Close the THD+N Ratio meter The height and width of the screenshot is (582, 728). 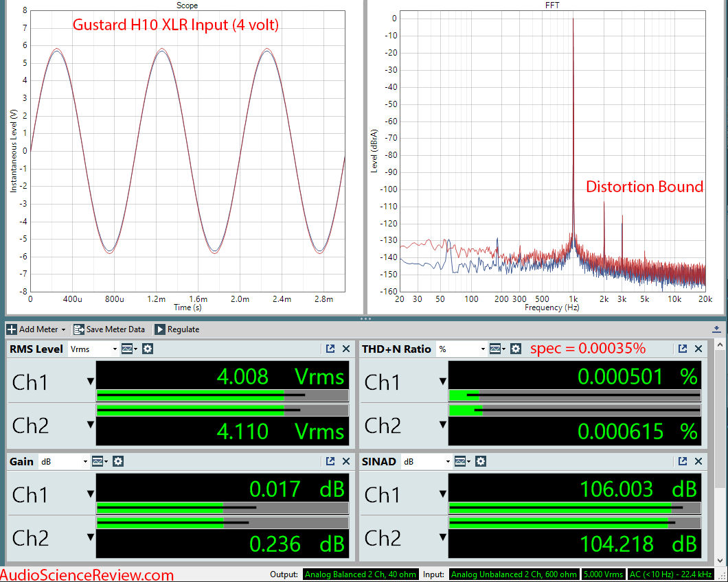tap(698, 349)
